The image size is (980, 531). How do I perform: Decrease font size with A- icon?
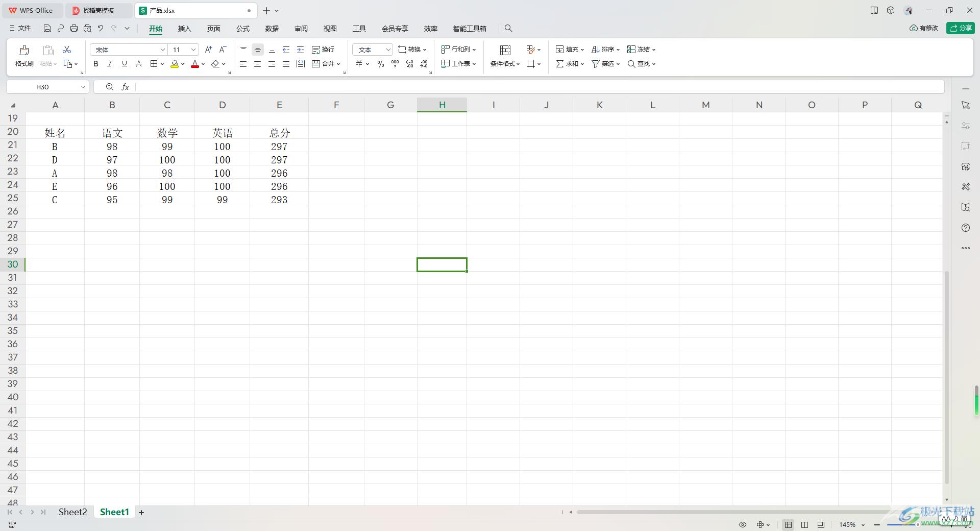223,50
